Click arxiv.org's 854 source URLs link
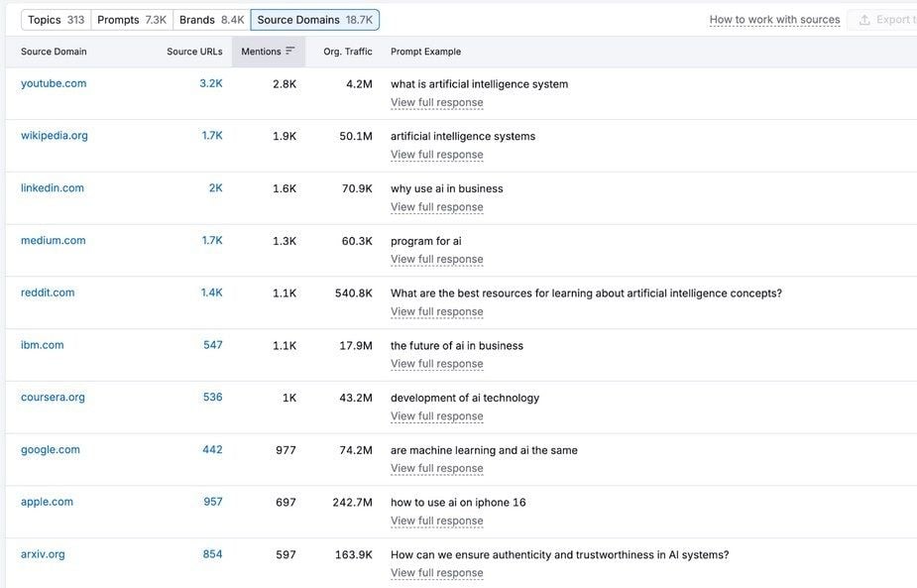The height and width of the screenshot is (588, 917). tap(212, 553)
